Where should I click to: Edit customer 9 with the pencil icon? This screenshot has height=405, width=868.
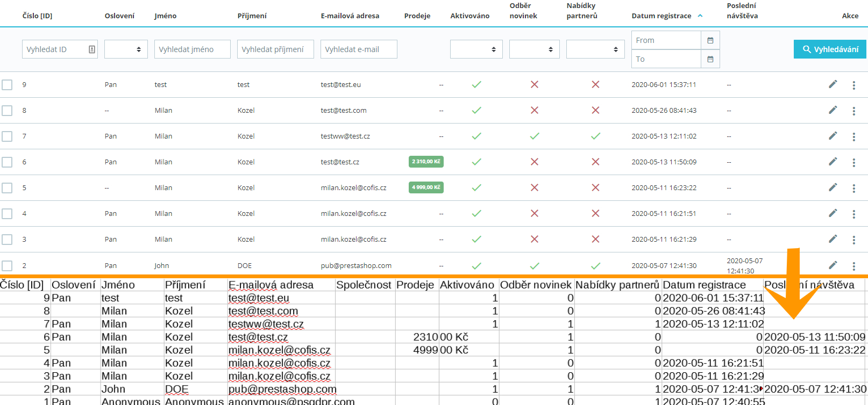tap(833, 84)
